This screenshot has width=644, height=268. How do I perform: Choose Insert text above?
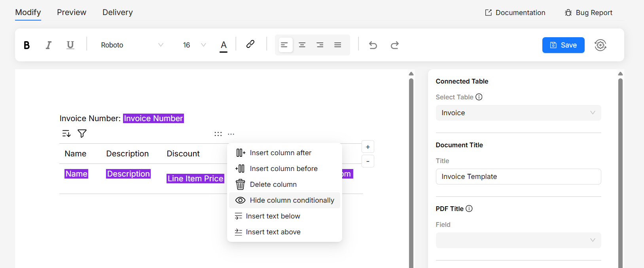284,232
